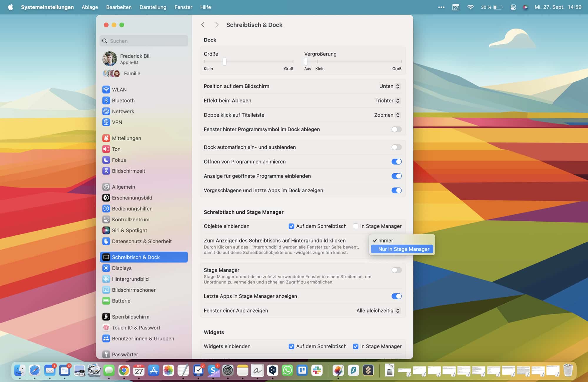Open Control Center in the menu bar
The image size is (588, 382).
(513, 7)
